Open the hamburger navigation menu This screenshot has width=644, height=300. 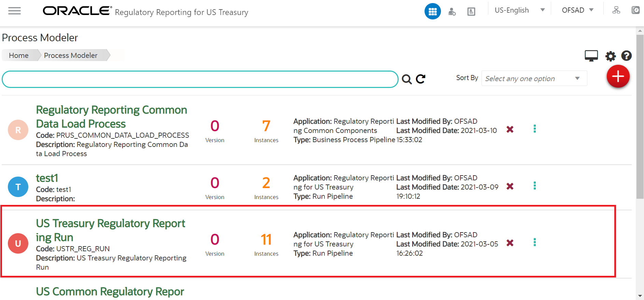click(x=14, y=11)
